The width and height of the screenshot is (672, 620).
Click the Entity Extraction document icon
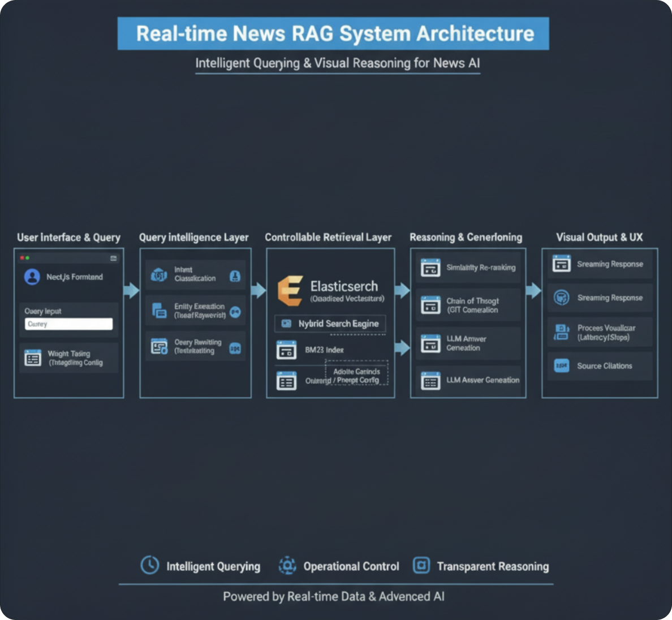coord(159,311)
